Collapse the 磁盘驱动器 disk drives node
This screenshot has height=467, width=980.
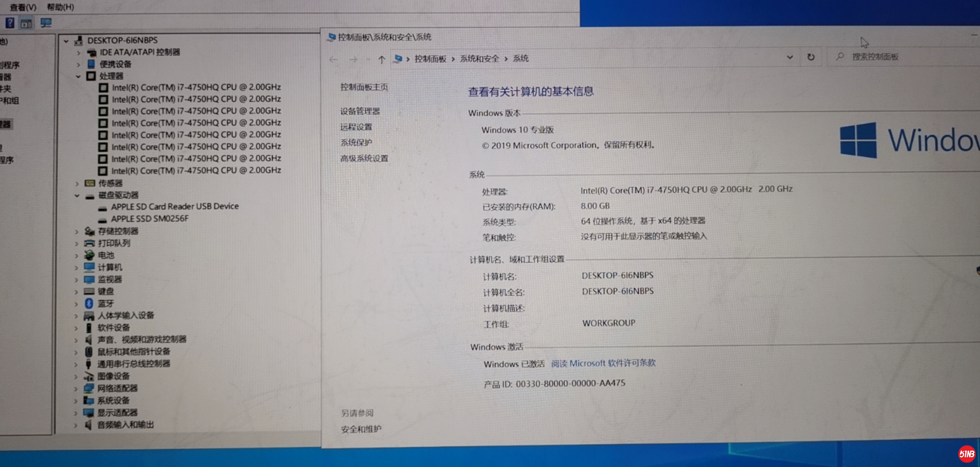pyautogui.click(x=77, y=195)
